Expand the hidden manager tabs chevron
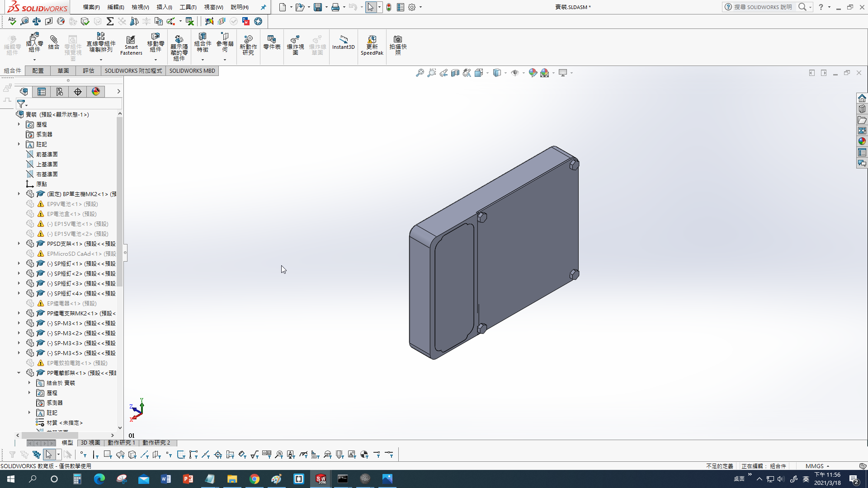The image size is (868, 488). click(118, 92)
